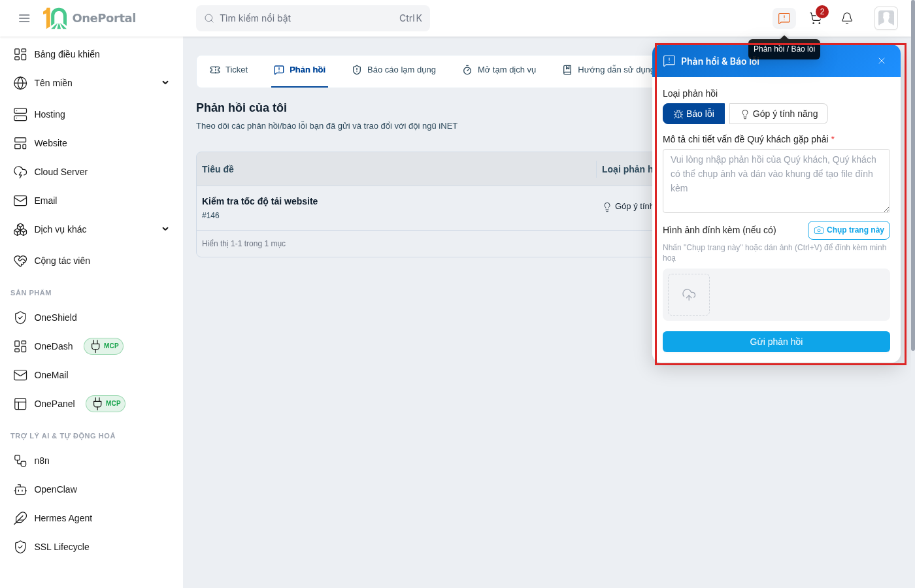The width and height of the screenshot is (915, 588).
Task: Switch to the Ticket tab
Action: point(229,70)
